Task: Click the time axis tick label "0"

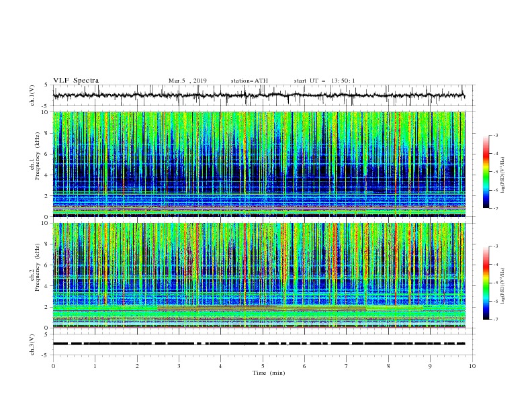Action: pos(53,366)
